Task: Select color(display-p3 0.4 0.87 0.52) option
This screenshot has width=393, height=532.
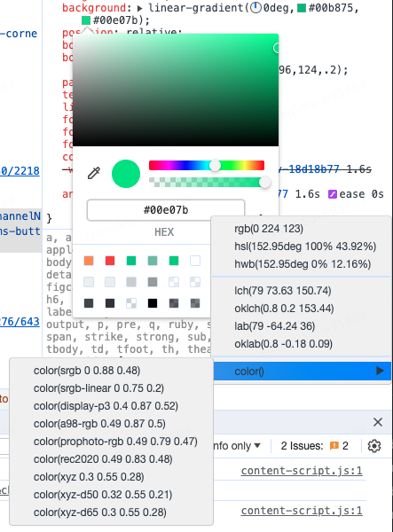Action: 106,406
